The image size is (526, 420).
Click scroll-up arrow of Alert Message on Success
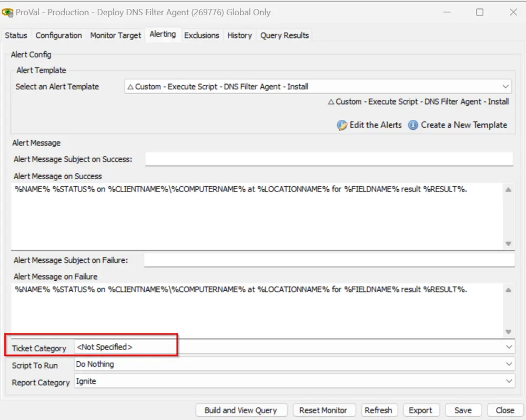(509, 190)
